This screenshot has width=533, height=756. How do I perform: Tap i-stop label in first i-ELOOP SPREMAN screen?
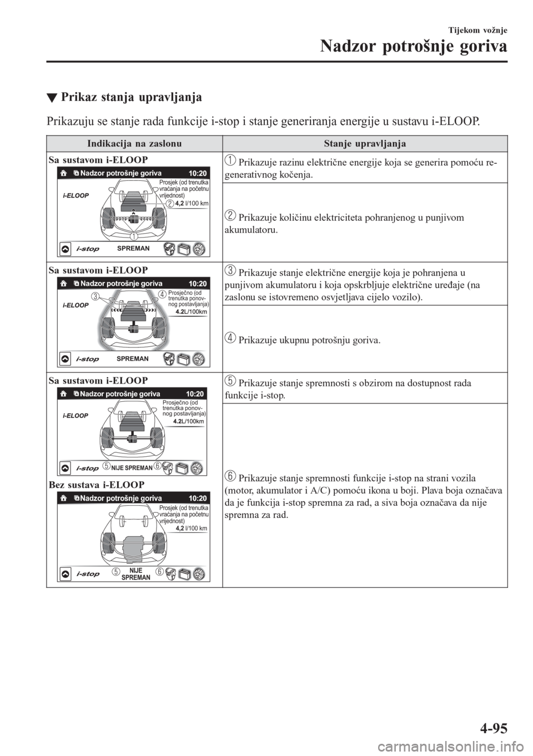(88, 249)
